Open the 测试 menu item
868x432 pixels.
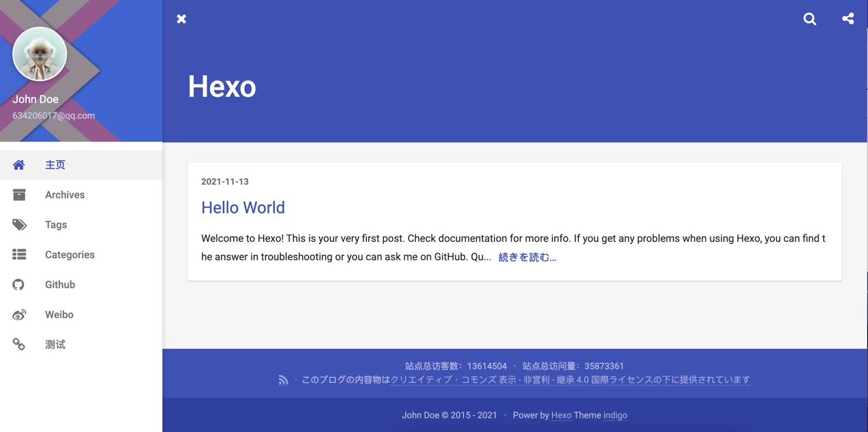pyautogui.click(x=81, y=345)
